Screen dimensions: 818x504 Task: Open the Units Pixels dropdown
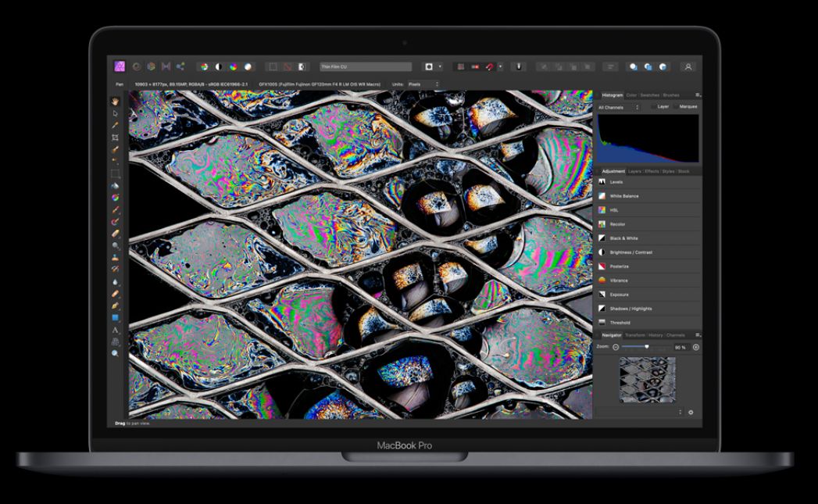(423, 84)
